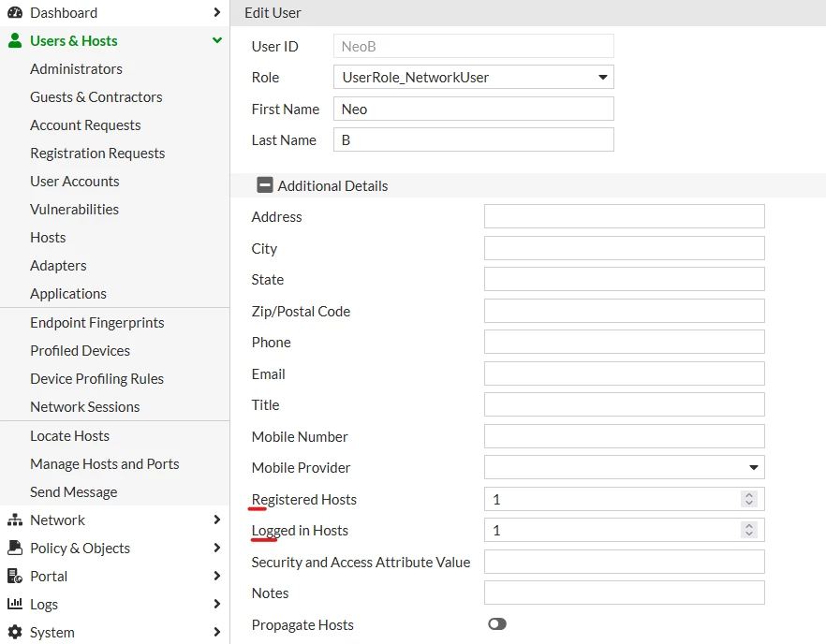
Task: Expand the Dashboard menu chevron
Action: click(x=216, y=12)
